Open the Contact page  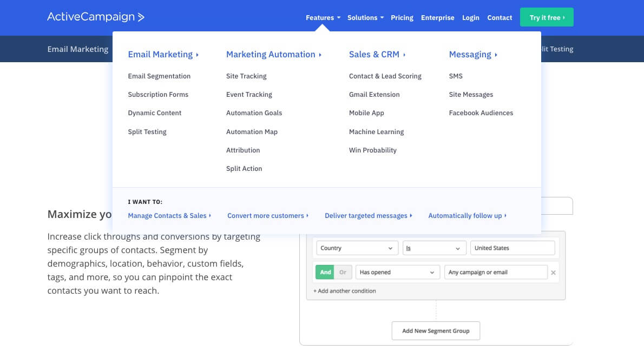coord(500,18)
